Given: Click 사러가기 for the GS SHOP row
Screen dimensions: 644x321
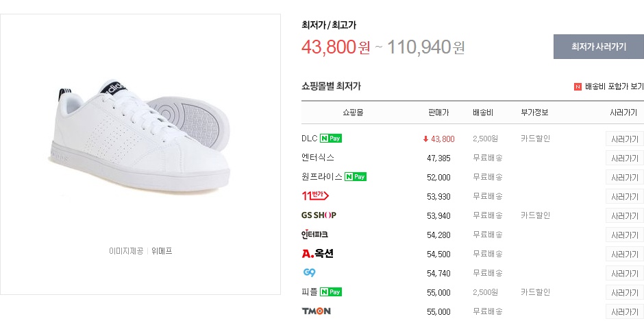Looking at the screenshot, I should tap(623, 215).
